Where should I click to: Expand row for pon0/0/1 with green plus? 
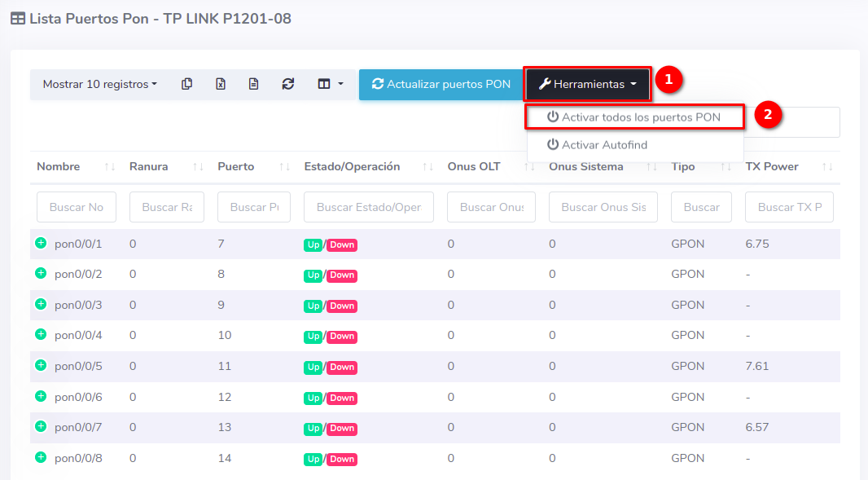tap(41, 243)
